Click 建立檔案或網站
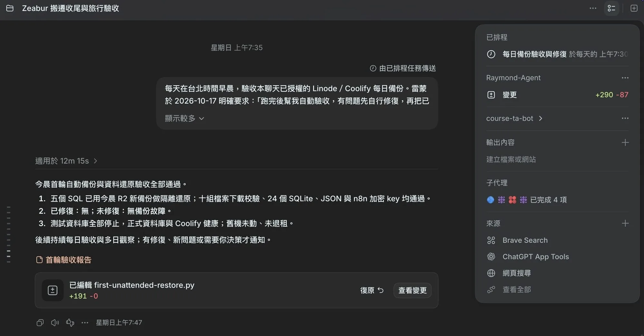Image resolution: width=644 pixels, height=336 pixels. click(x=511, y=159)
